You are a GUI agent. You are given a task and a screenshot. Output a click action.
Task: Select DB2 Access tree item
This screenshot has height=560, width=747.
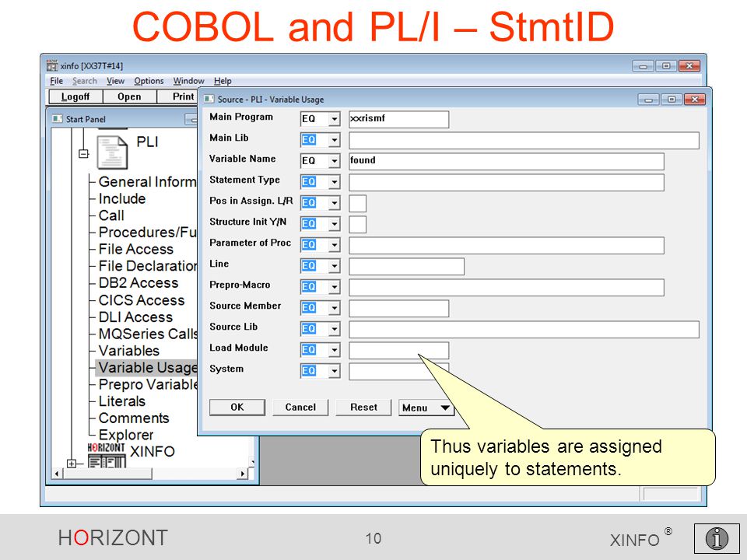tap(139, 282)
